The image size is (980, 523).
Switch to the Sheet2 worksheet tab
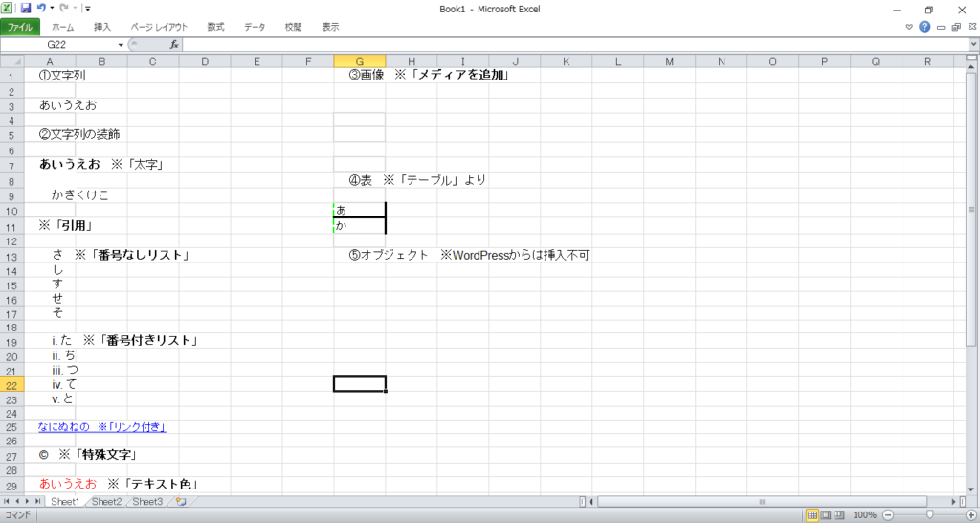click(x=106, y=502)
